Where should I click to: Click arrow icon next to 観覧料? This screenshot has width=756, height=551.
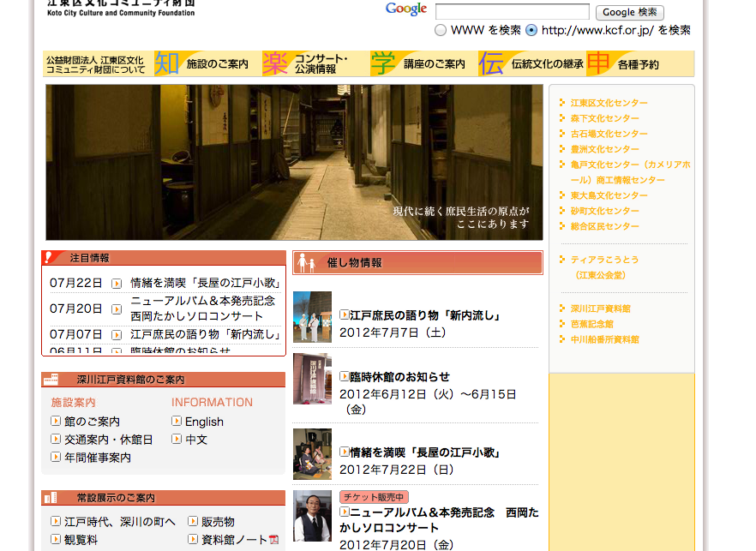(x=56, y=539)
